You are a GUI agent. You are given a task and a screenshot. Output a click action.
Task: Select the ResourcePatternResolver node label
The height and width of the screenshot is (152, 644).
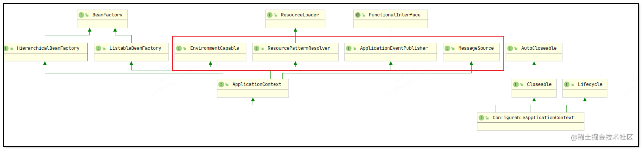click(x=299, y=48)
